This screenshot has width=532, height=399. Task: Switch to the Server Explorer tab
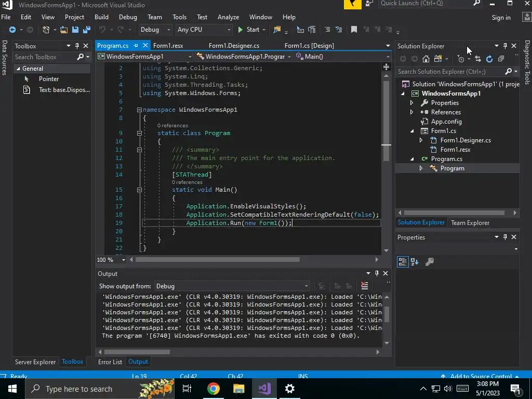click(35, 362)
